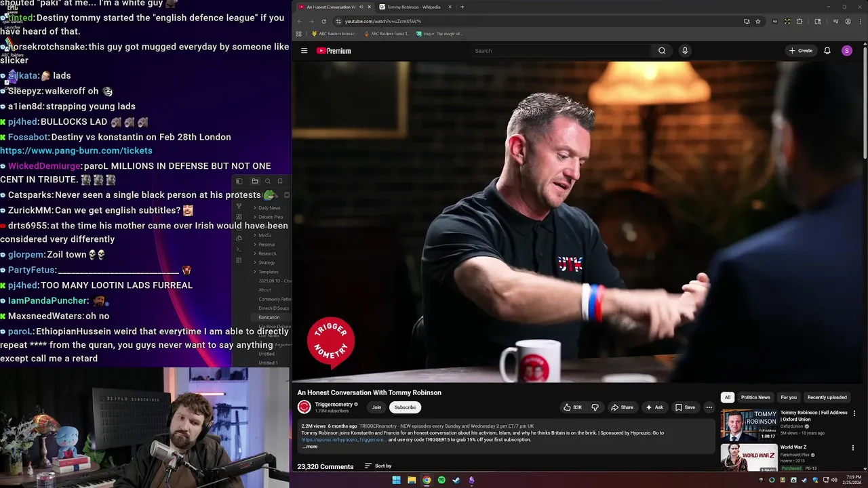The width and height of the screenshot is (868, 488).
Task: Open the Sort by comments dropdown
Action: (378, 466)
